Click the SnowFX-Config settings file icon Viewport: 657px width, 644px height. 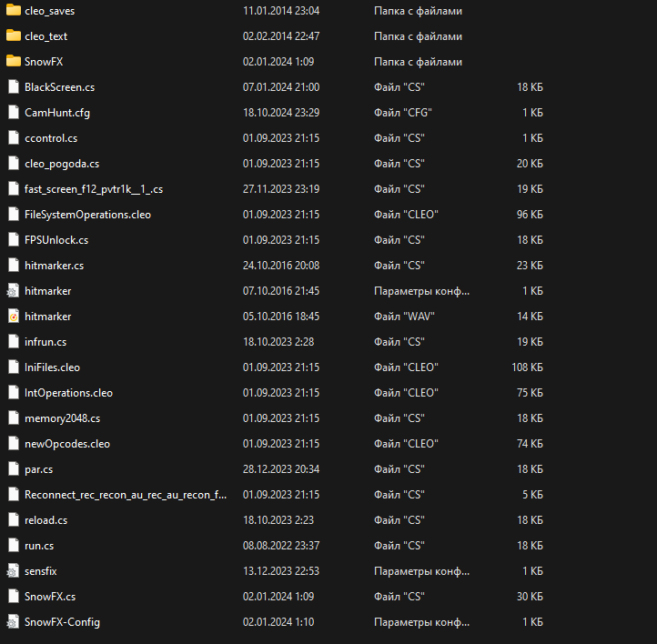pyautogui.click(x=13, y=622)
